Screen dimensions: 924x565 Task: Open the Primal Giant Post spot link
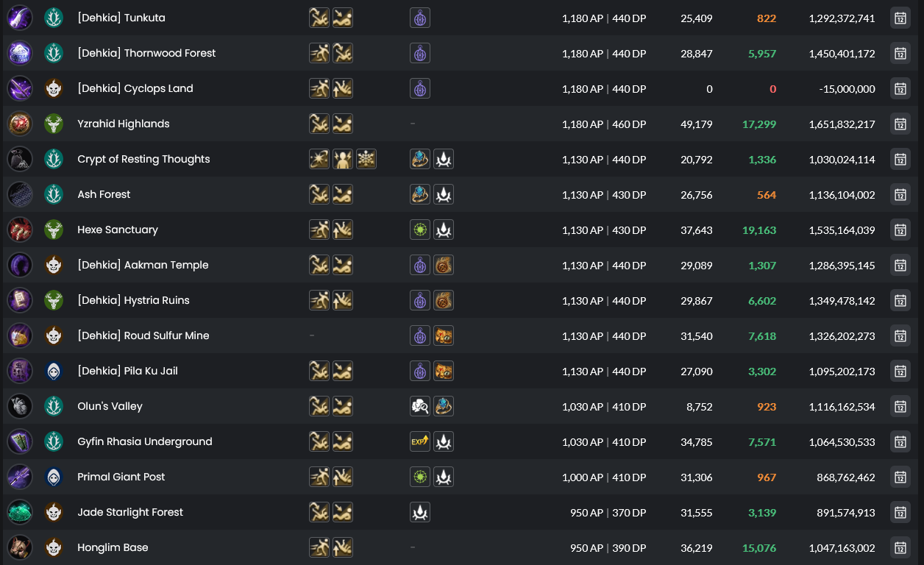pos(121,477)
